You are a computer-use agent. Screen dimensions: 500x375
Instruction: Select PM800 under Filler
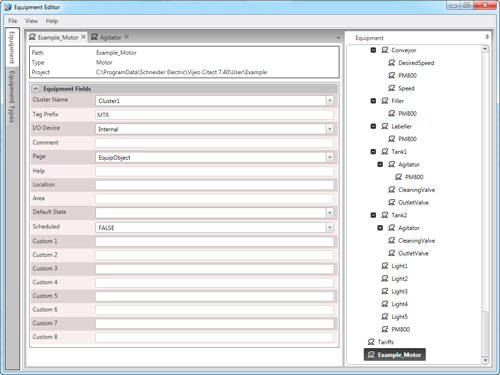(x=407, y=113)
